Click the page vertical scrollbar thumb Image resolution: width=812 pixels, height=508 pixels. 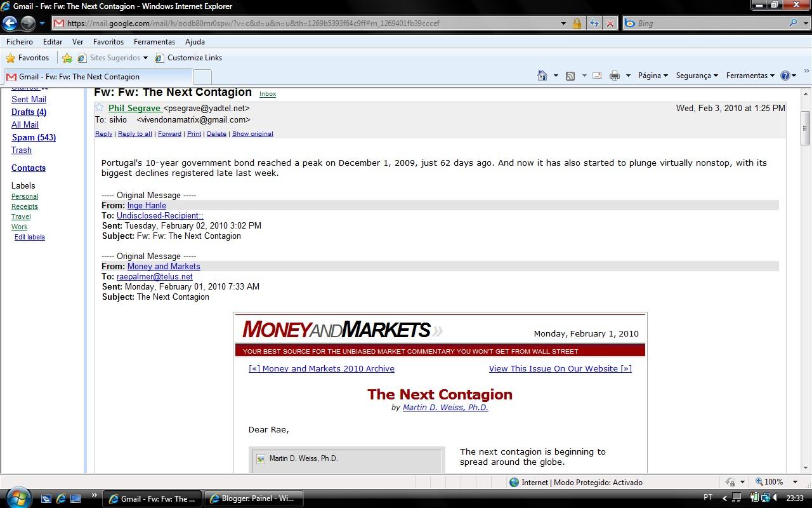[806, 129]
